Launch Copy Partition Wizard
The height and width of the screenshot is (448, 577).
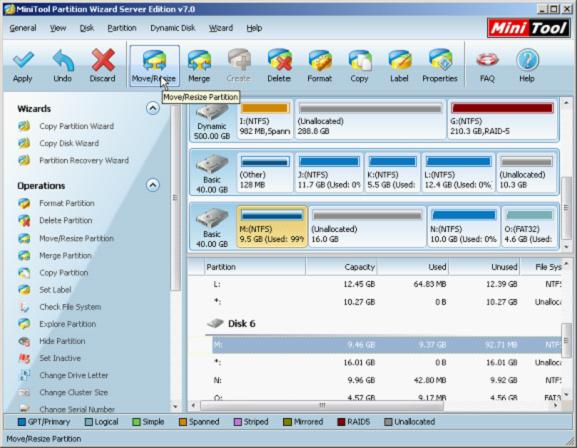pyautogui.click(x=77, y=126)
